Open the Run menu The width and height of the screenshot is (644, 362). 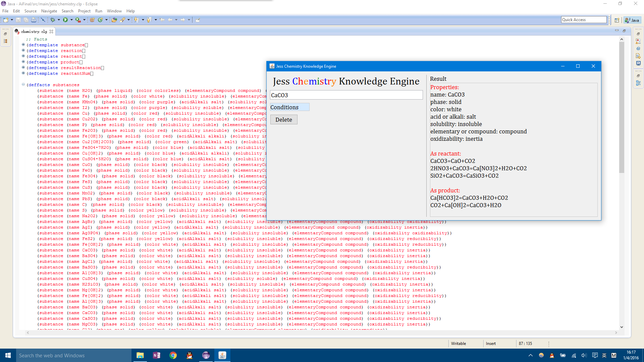(x=99, y=11)
